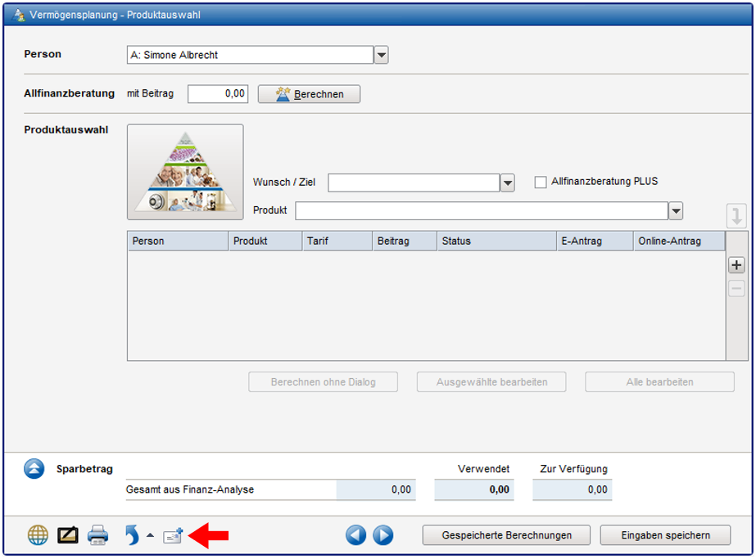Click the contact card icon beside red arrow
Image resolution: width=756 pixels, height=559 pixels.
[172, 536]
